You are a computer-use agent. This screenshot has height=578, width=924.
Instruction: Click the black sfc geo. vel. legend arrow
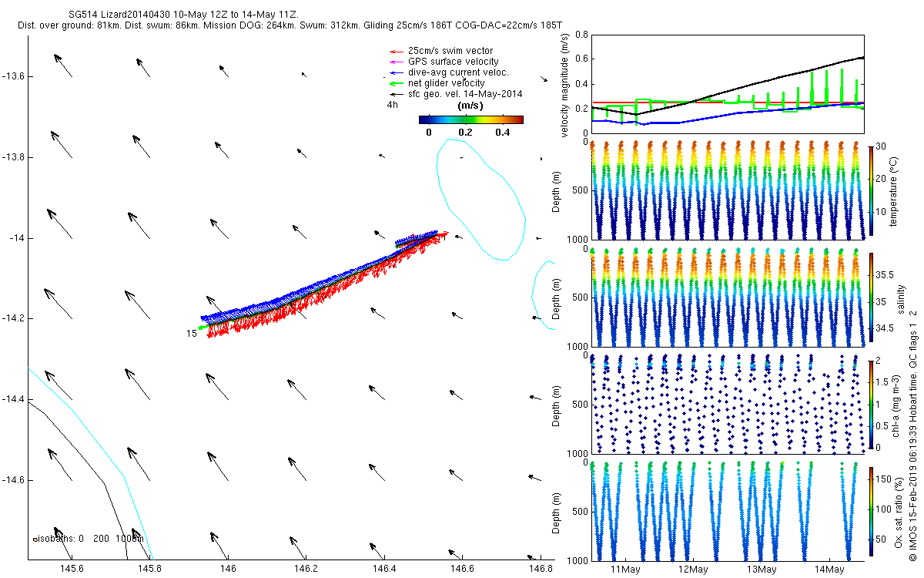pos(397,94)
